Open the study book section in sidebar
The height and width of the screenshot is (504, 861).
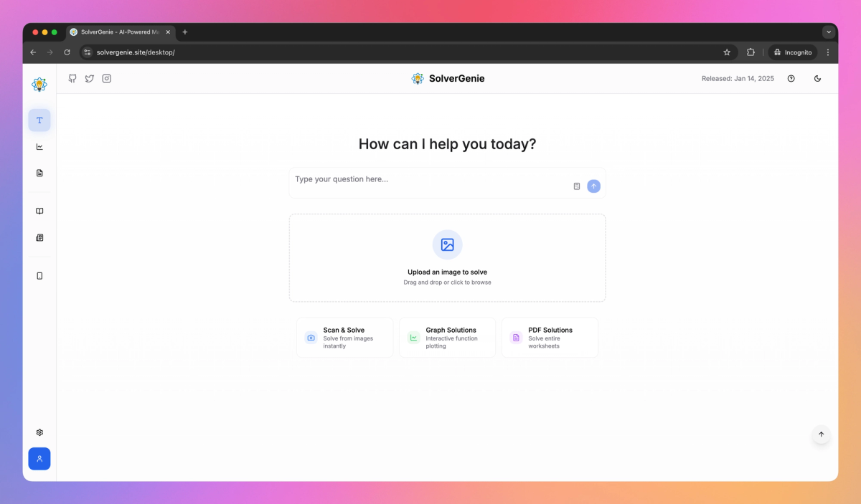point(39,211)
